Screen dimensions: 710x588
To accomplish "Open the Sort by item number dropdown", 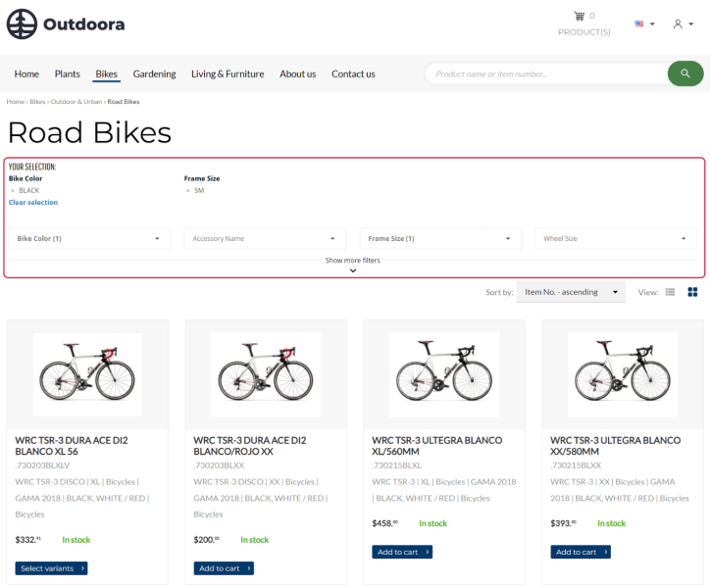I will click(x=571, y=292).
